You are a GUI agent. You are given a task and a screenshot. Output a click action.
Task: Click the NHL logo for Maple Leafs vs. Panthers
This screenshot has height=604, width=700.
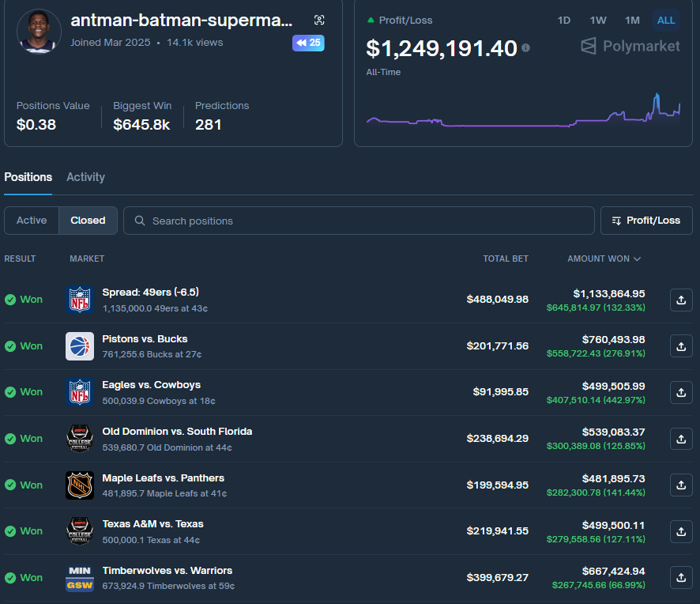80,485
